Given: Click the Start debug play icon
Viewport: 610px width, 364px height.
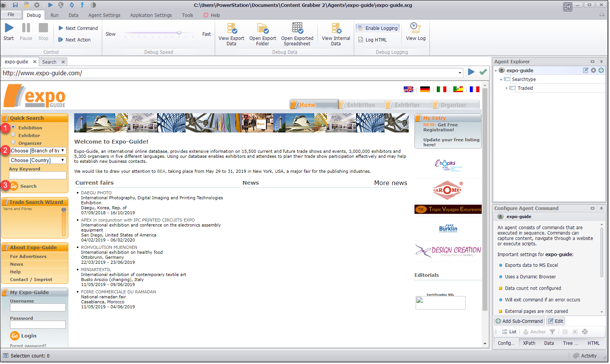Looking at the screenshot, I should tap(9, 28).
